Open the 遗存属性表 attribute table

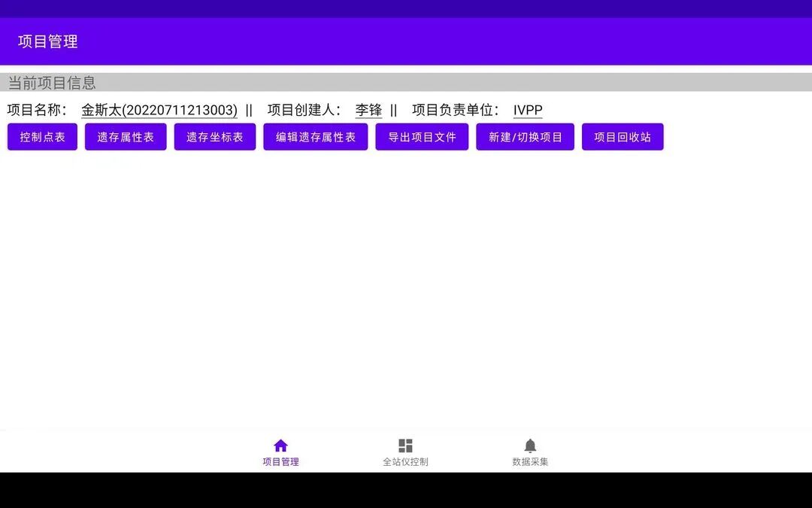[126, 137]
